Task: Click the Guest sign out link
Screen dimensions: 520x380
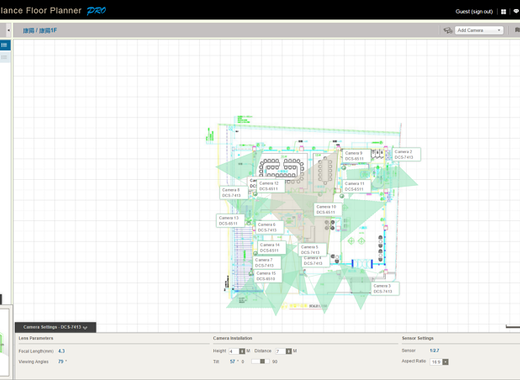Action: (x=474, y=12)
